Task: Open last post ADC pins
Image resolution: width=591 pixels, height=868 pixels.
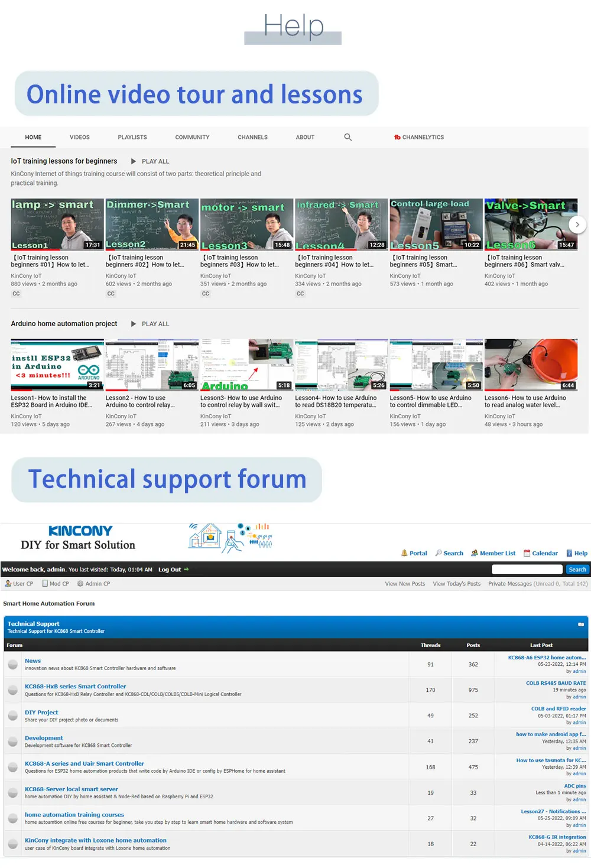Action: (x=575, y=786)
